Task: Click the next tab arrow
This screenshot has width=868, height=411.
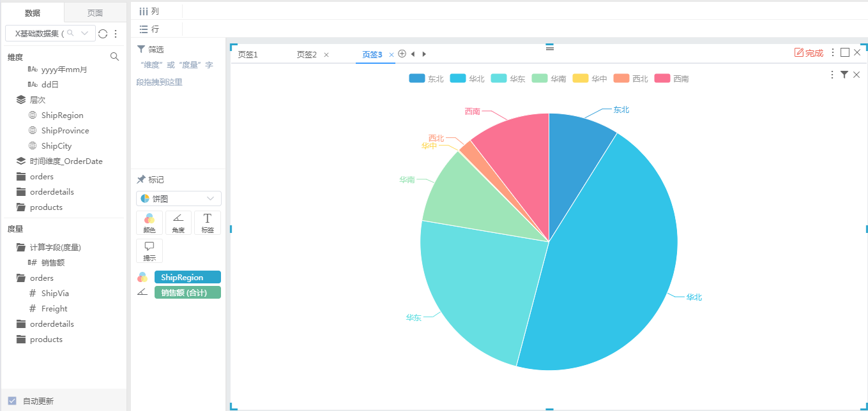Action: pos(424,54)
